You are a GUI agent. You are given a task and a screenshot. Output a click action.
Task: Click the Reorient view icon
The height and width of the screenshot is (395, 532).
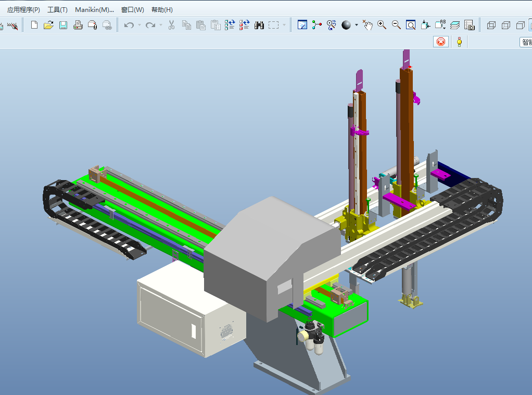[x=425, y=25]
